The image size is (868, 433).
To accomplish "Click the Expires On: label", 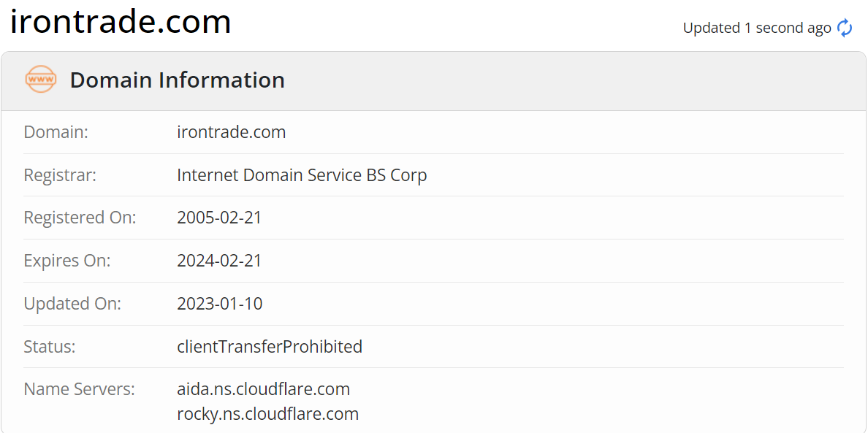I will pos(67,261).
